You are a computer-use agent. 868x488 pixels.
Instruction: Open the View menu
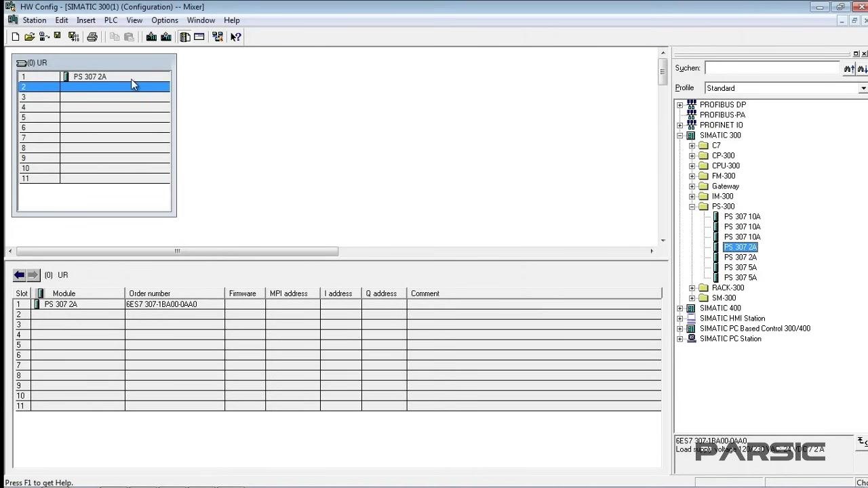click(134, 20)
